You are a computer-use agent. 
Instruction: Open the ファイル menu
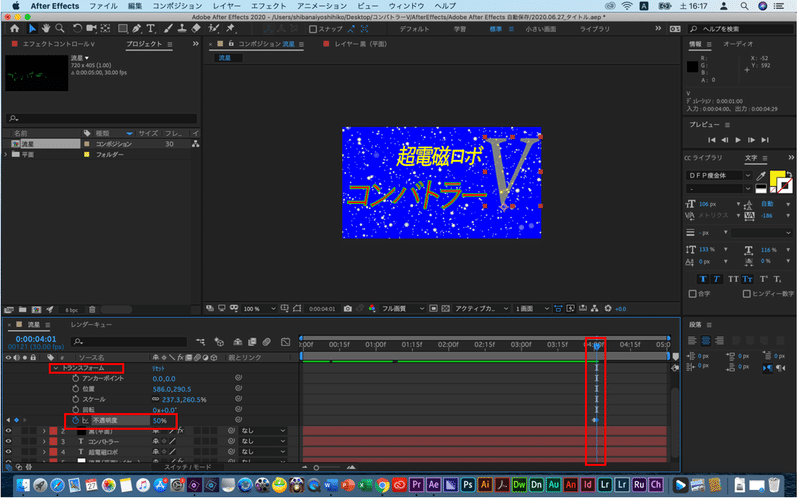pos(104,6)
